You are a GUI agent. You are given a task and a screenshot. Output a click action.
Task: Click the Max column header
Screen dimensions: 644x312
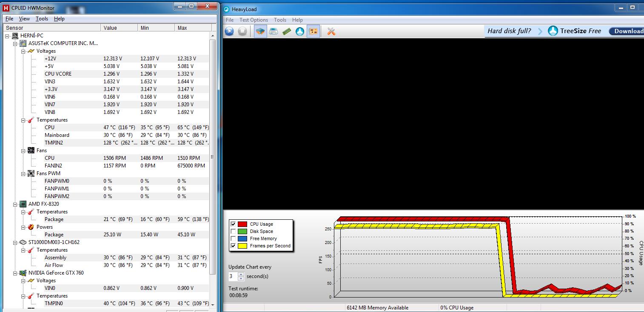[x=193, y=28]
